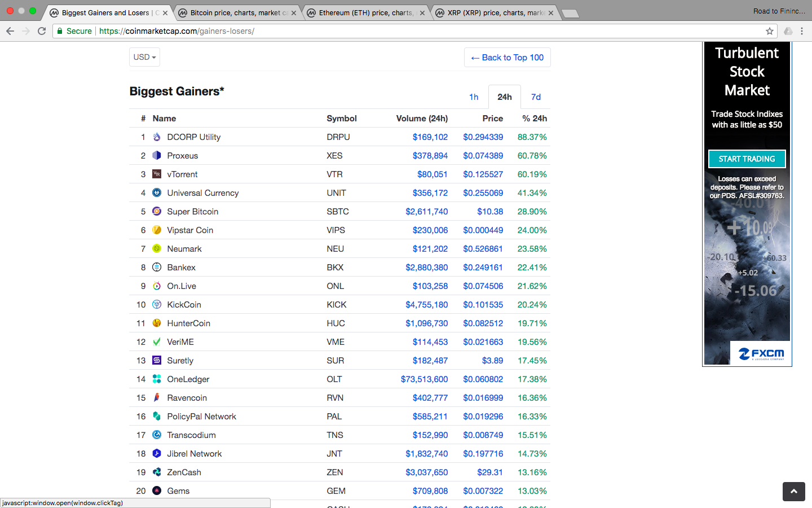Click the VeriME checkmark icon
The image size is (812, 508).
point(157,342)
